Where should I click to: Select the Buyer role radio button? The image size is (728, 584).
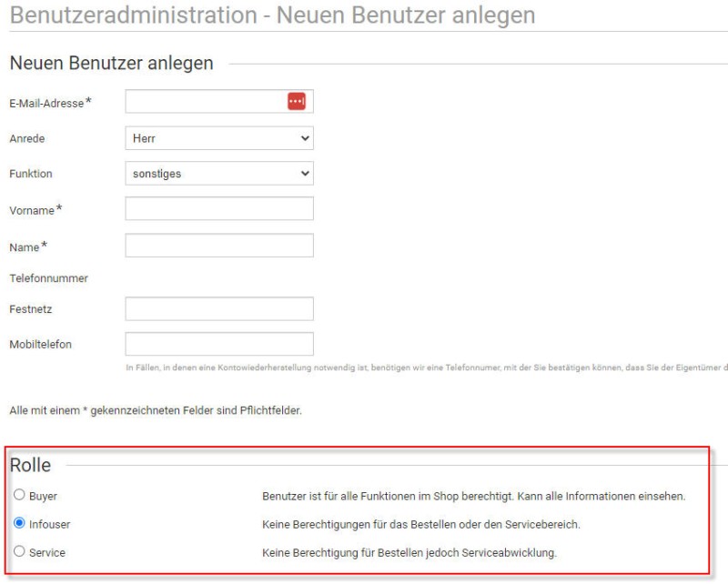[x=19, y=496]
